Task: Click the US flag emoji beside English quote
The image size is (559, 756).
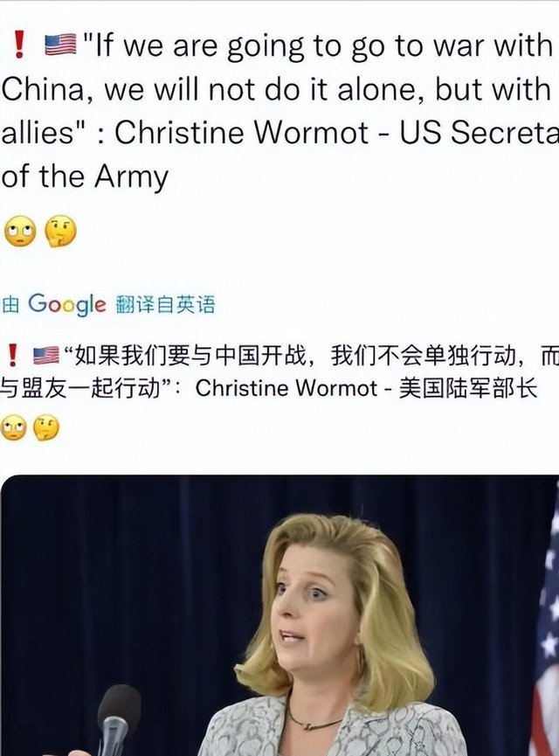Action: 60,45
